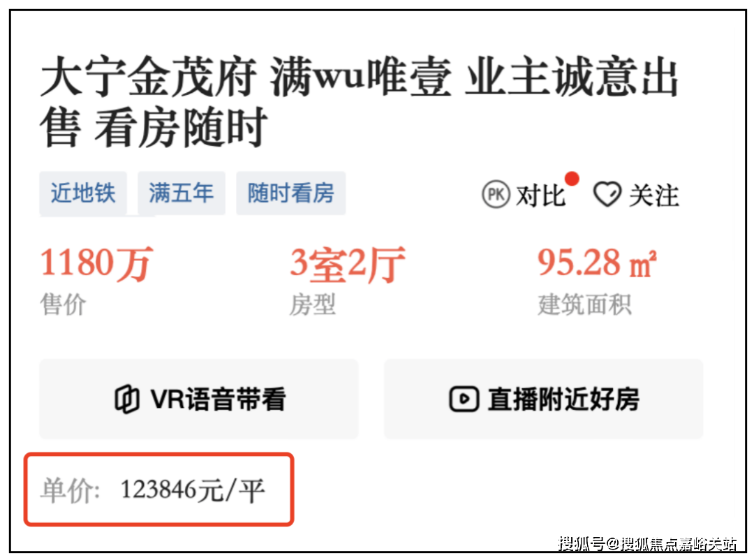The height and width of the screenshot is (560, 754).
Task: Toggle 关注 to follow listing
Action: 654,196
